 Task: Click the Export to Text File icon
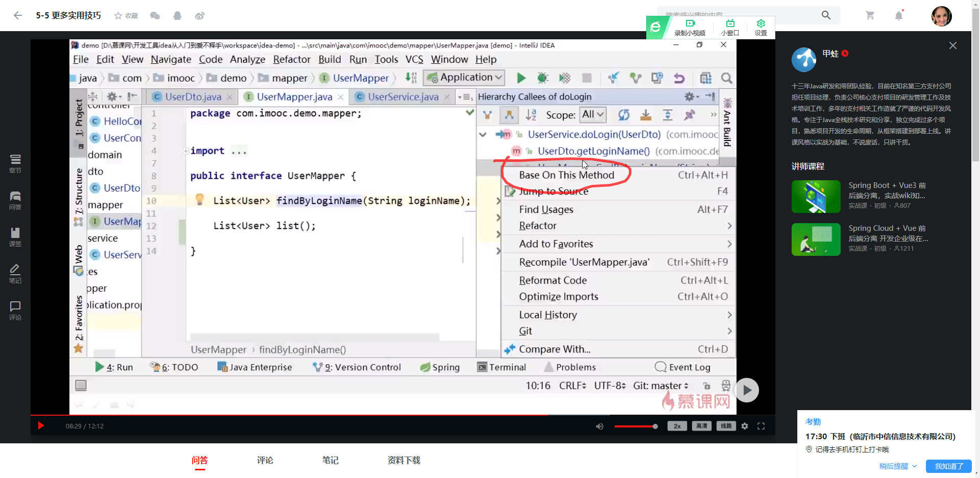[x=646, y=115]
